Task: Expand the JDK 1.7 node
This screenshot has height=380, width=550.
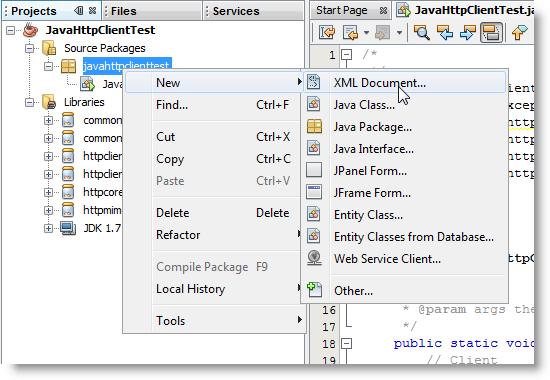Action: 48,228
